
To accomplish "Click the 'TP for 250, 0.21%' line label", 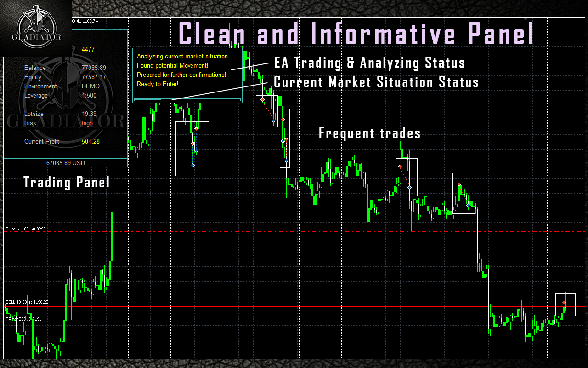I will point(23,319).
